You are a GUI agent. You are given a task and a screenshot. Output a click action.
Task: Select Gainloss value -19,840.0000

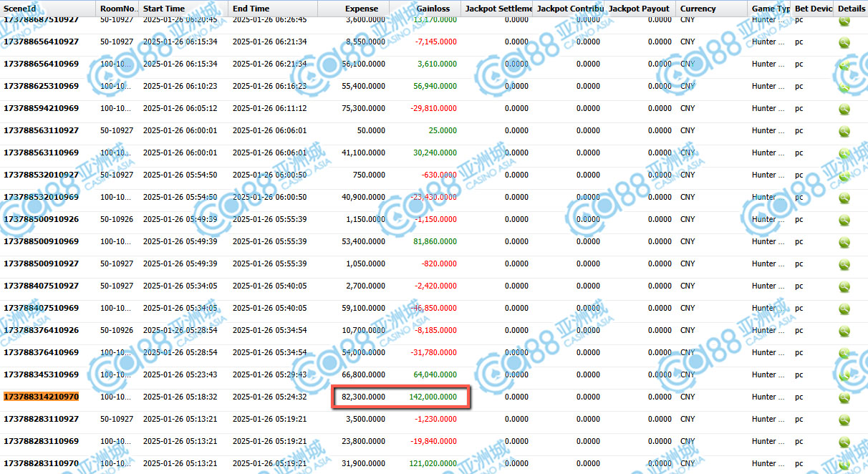coord(433,441)
